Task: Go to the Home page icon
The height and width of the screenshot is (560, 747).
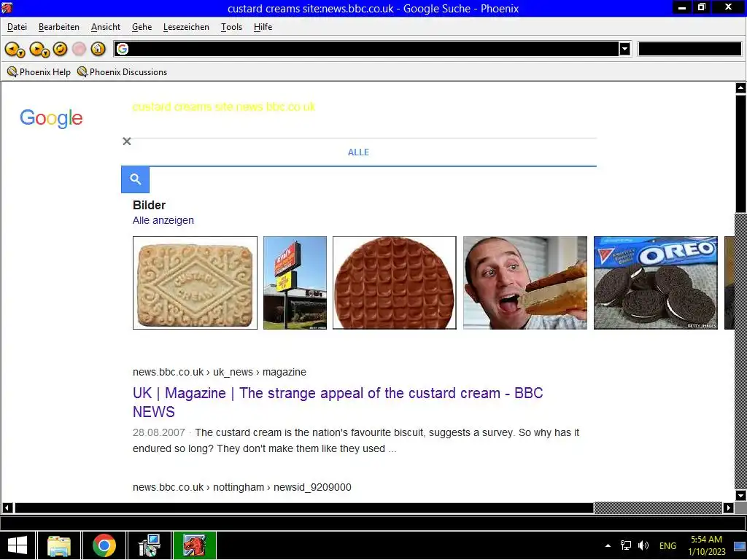Action: point(98,49)
